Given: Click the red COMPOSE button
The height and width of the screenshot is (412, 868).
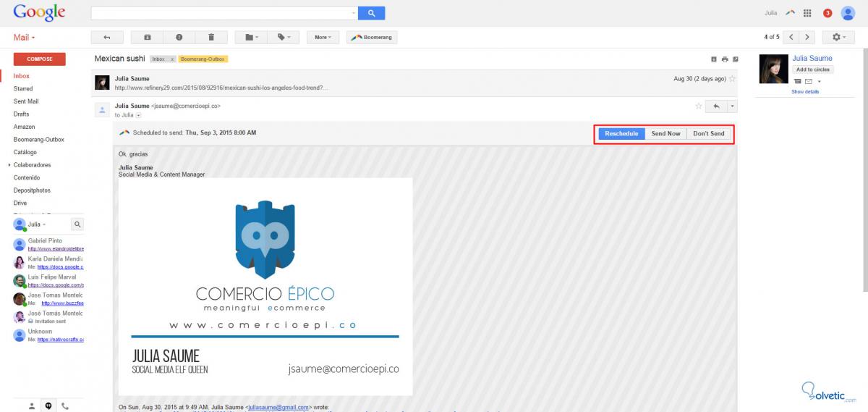Looking at the screenshot, I should click(x=40, y=59).
